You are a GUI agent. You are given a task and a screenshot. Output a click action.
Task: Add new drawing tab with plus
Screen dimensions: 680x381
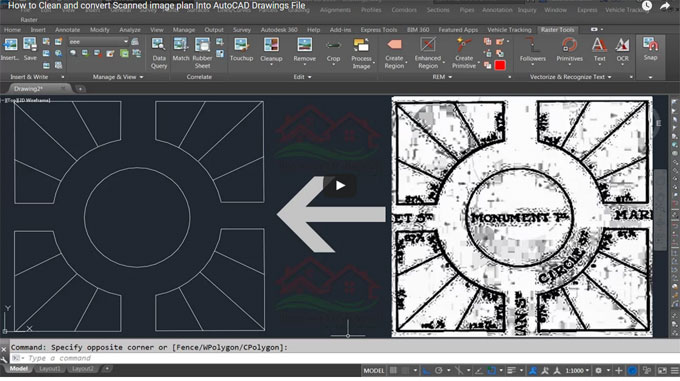80,89
